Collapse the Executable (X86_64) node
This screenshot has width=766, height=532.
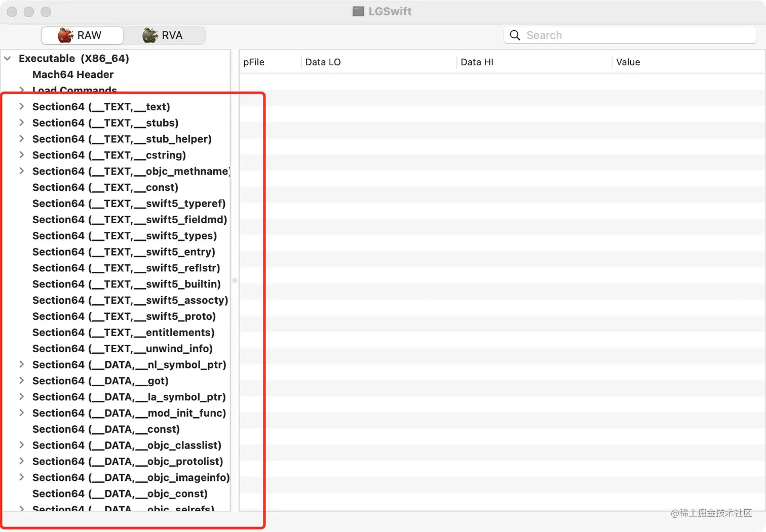(x=8, y=58)
